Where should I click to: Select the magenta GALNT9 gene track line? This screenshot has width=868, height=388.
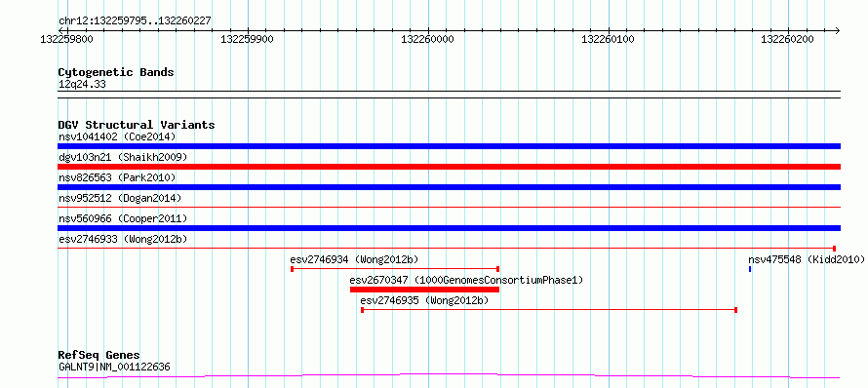point(449,376)
